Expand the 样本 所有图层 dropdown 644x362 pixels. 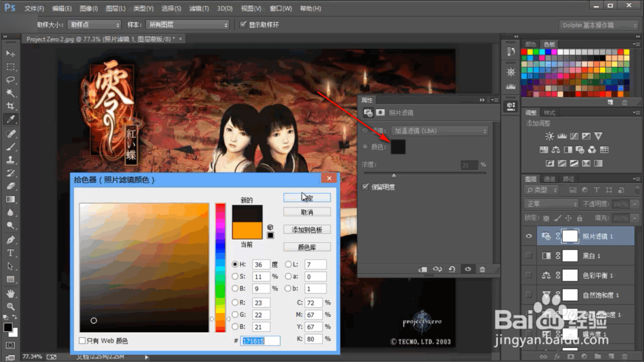187,25
